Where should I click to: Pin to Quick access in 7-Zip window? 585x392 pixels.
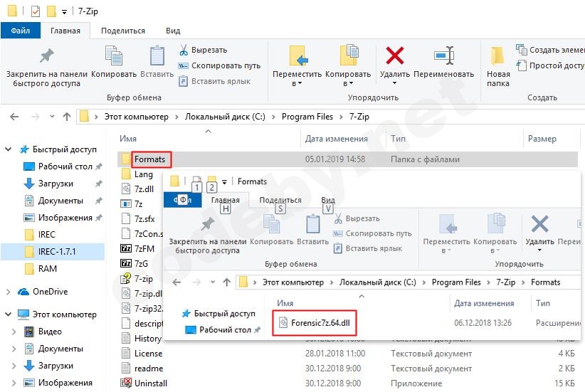point(47,67)
